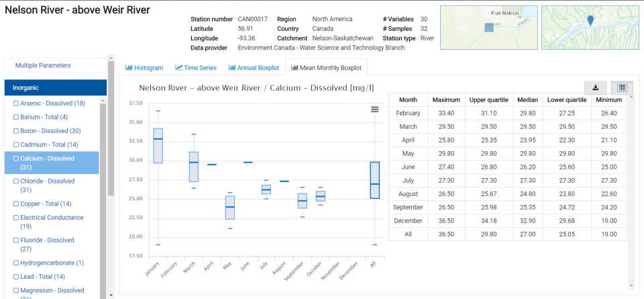Collapse the Inorganic parameter group
The height and width of the screenshot is (299, 644).
[56, 87]
